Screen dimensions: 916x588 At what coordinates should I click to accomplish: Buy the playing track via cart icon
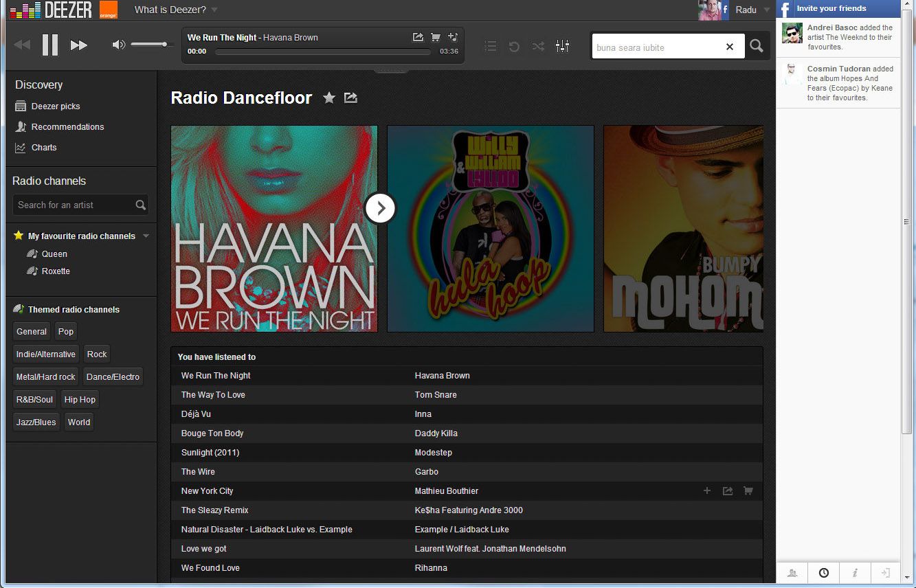tap(435, 37)
